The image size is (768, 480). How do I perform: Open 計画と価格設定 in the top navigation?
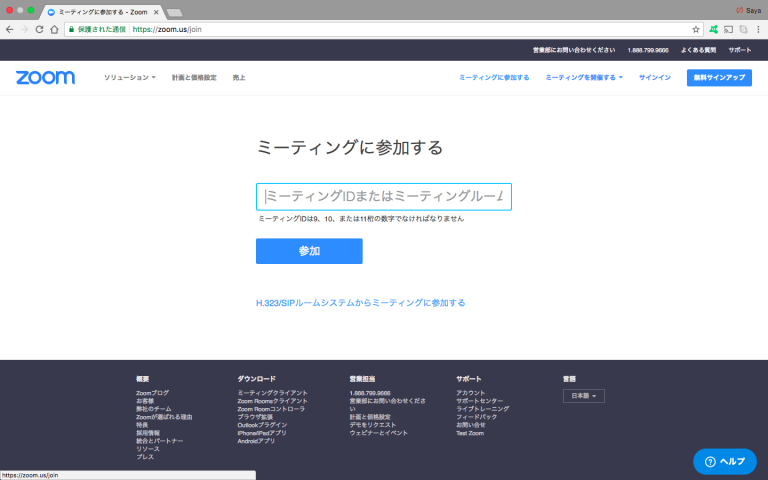point(194,77)
